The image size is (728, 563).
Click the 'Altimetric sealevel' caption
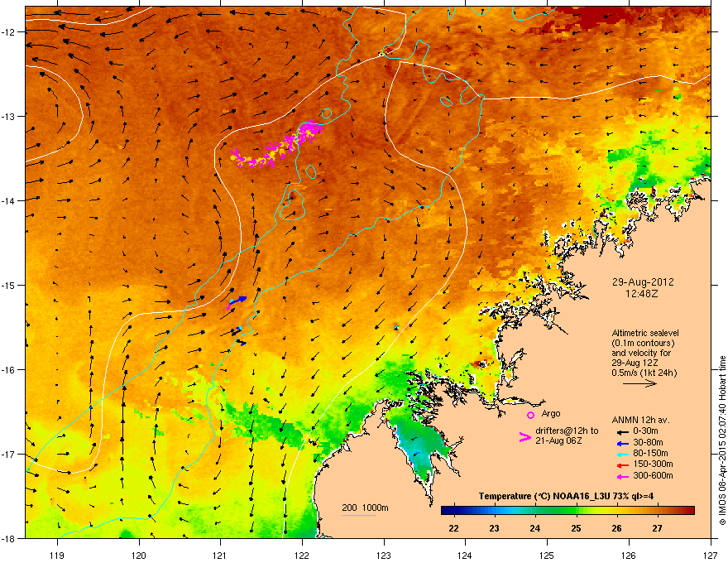coord(645,333)
